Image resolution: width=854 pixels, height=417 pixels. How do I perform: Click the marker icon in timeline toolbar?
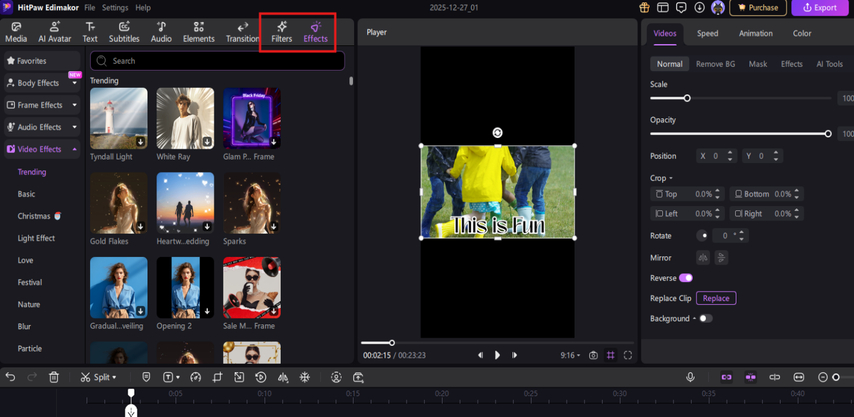[x=146, y=377]
